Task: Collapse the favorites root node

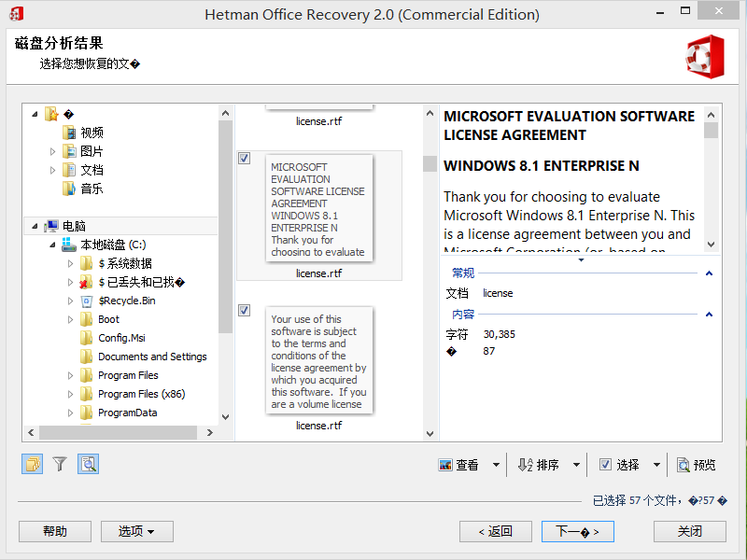Action: [35, 114]
